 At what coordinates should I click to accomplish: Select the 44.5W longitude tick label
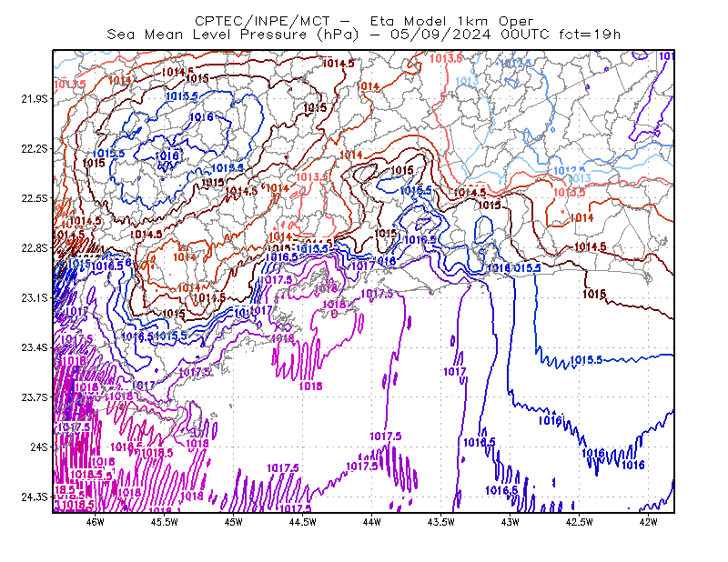click(x=303, y=522)
